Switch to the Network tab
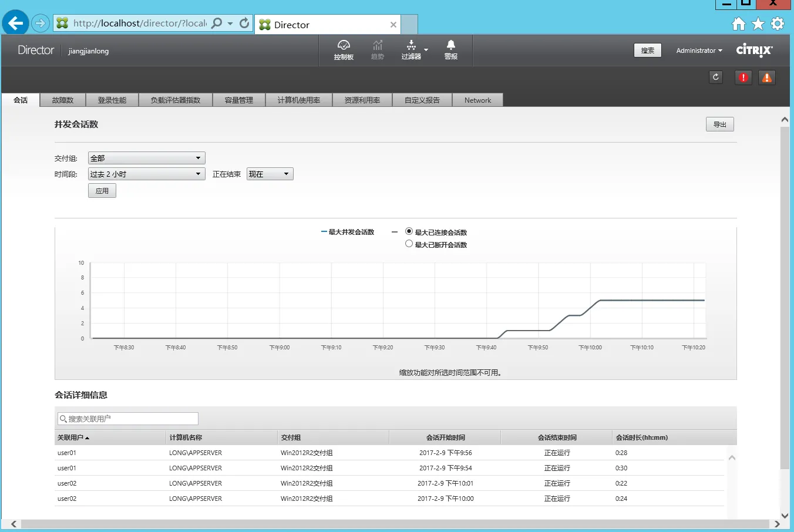This screenshot has height=532, width=794. (477, 100)
